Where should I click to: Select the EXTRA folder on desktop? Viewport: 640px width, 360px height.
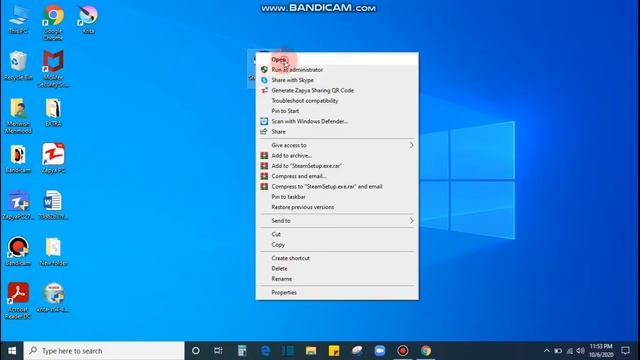tap(53, 113)
